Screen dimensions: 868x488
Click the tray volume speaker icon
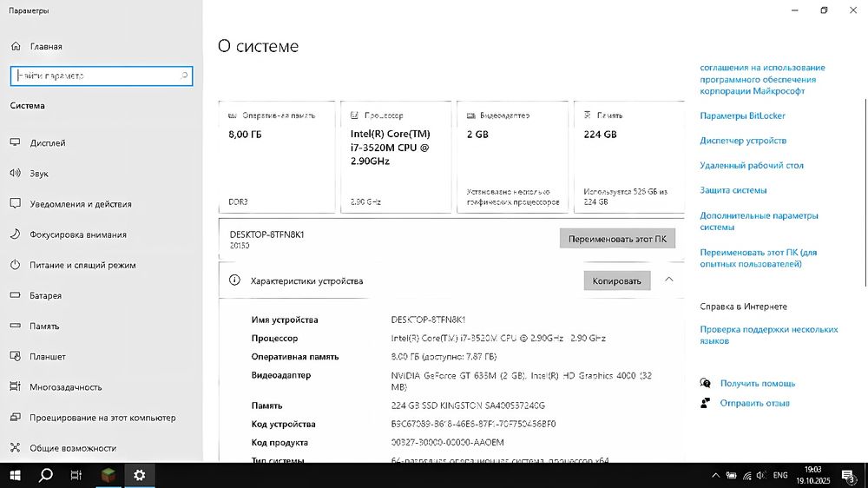pos(762,475)
